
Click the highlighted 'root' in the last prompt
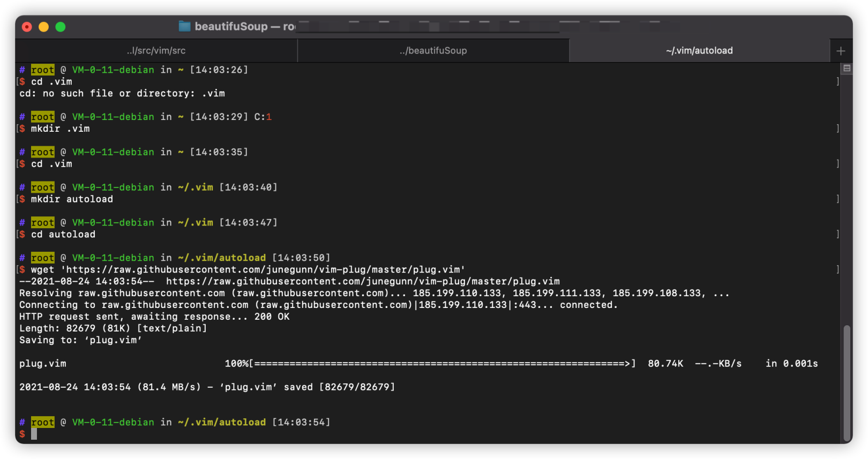[42, 422]
